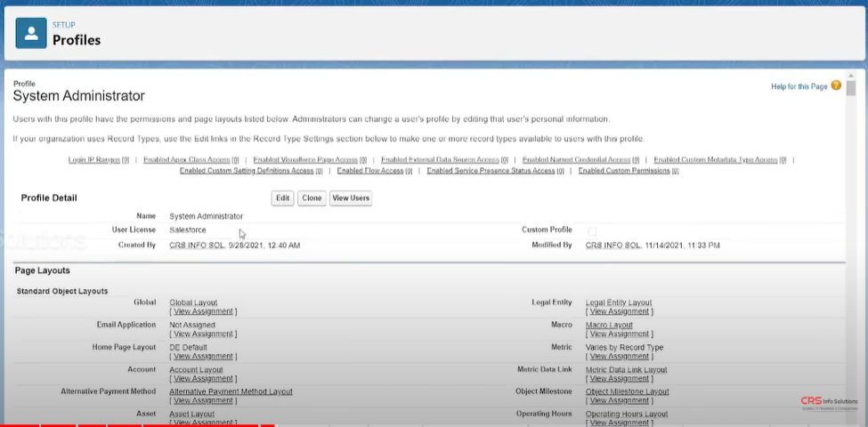This screenshot has width=868, height=427.
Task: Click the Profiles setup icon
Action: click(x=32, y=33)
